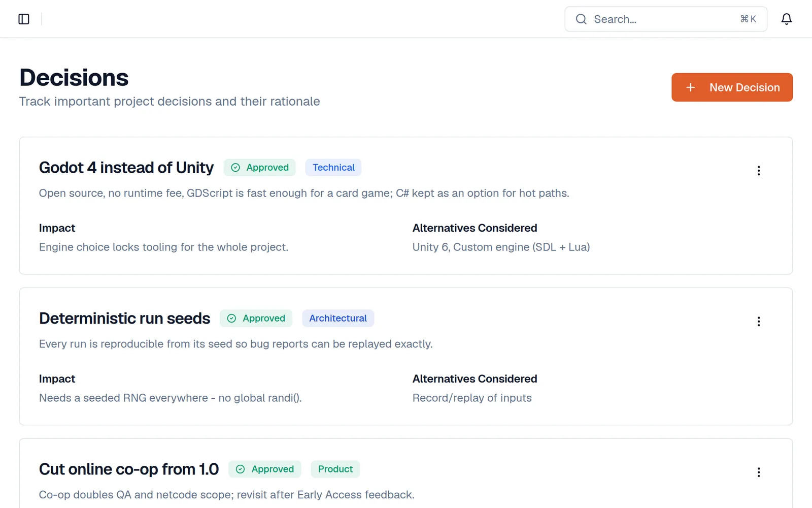Click the New Decision button
The width and height of the screenshot is (812, 508).
(x=732, y=87)
